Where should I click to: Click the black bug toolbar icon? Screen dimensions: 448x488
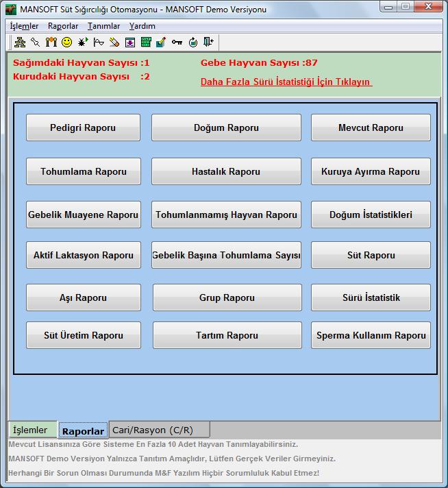click(x=83, y=42)
